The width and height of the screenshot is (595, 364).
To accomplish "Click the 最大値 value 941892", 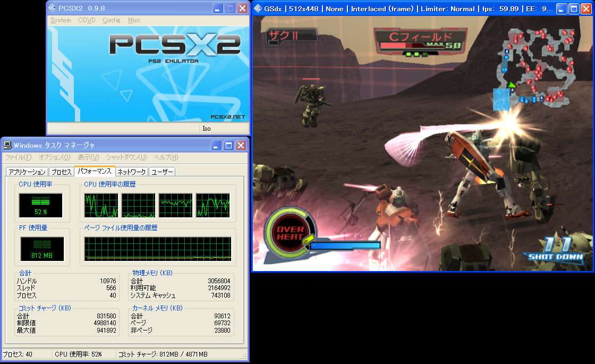I will (x=106, y=330).
